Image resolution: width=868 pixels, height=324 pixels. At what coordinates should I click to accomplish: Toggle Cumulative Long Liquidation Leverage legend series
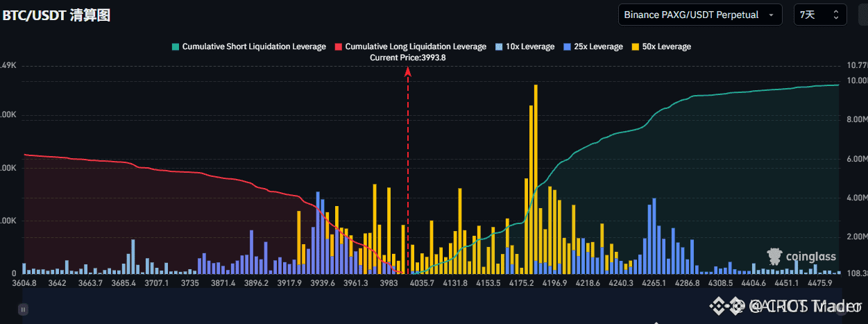pos(410,46)
